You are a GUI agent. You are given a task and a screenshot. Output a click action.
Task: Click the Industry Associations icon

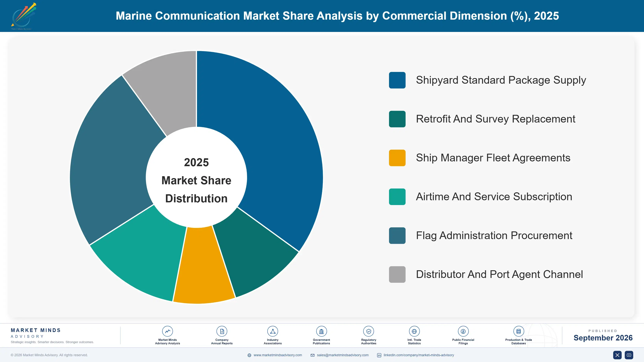coord(273,331)
